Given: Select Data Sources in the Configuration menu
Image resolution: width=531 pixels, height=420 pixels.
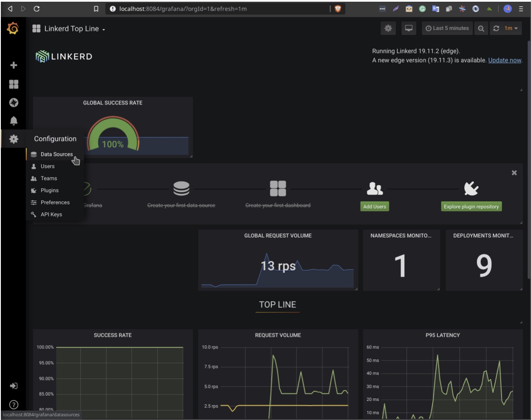Looking at the screenshot, I should (x=55, y=154).
